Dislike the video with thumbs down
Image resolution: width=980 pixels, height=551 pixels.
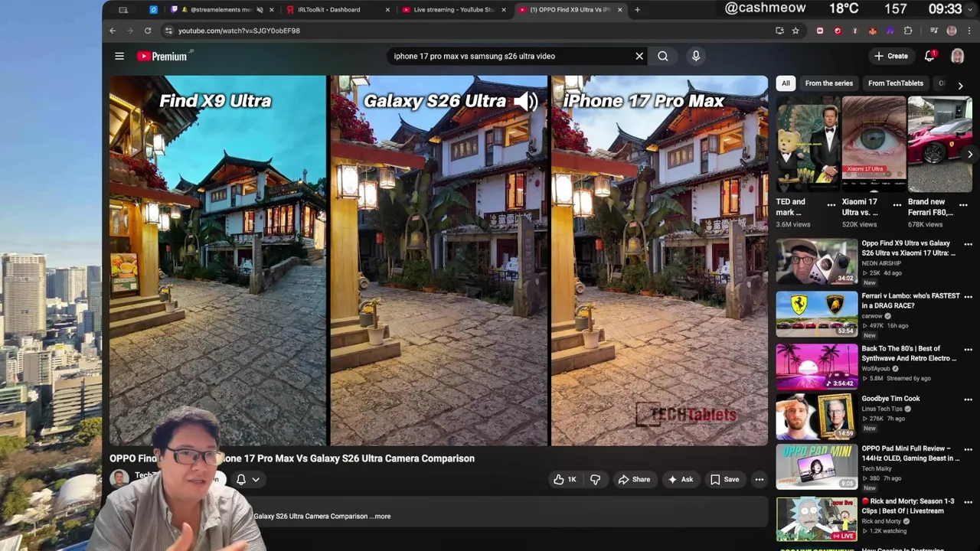[595, 480]
